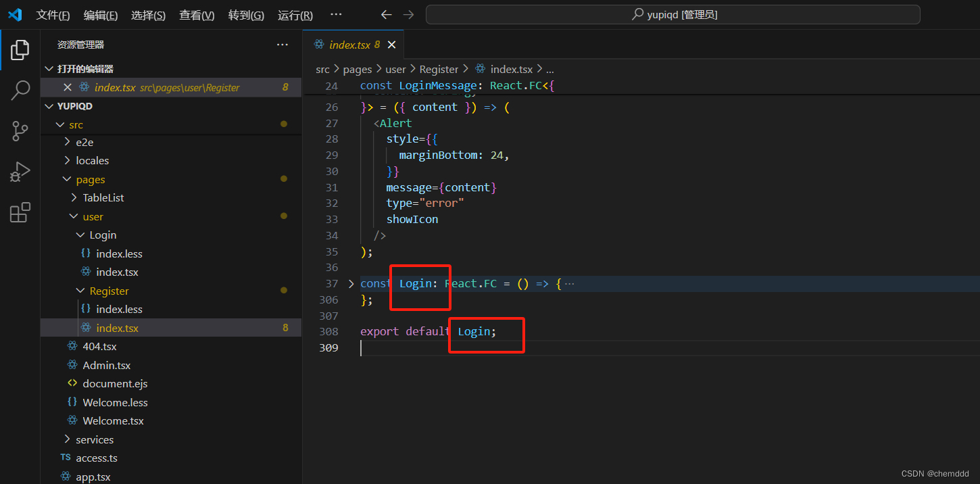Click Alert tag on line 27
980x484 pixels.
395,123
